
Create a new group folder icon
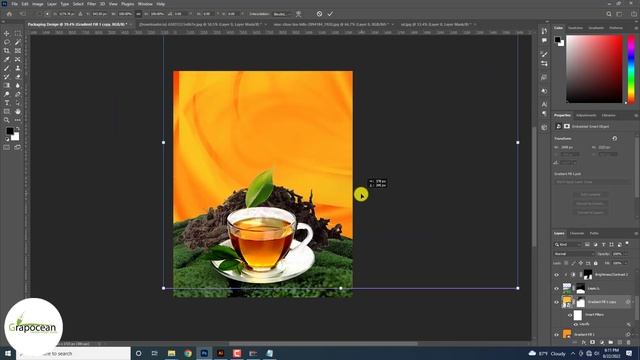pyautogui.click(x=611, y=342)
